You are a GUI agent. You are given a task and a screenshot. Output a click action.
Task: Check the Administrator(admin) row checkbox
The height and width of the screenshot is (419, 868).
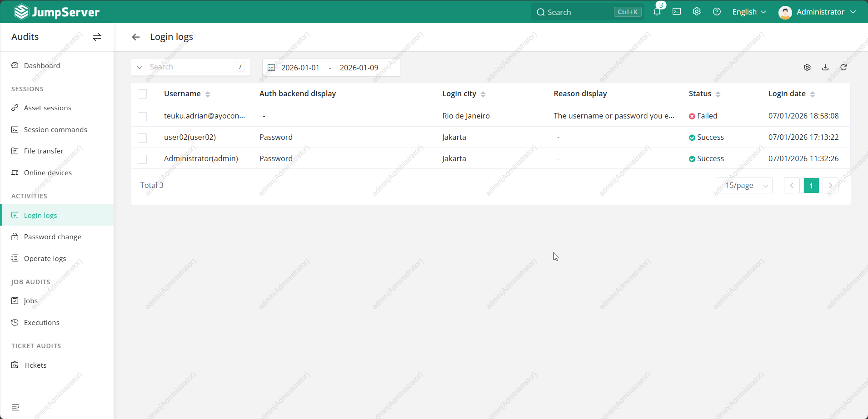[142, 159]
